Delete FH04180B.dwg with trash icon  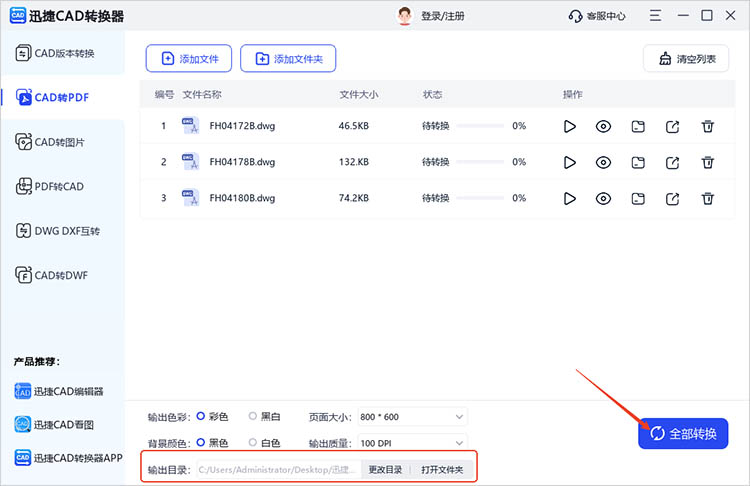[x=707, y=199]
